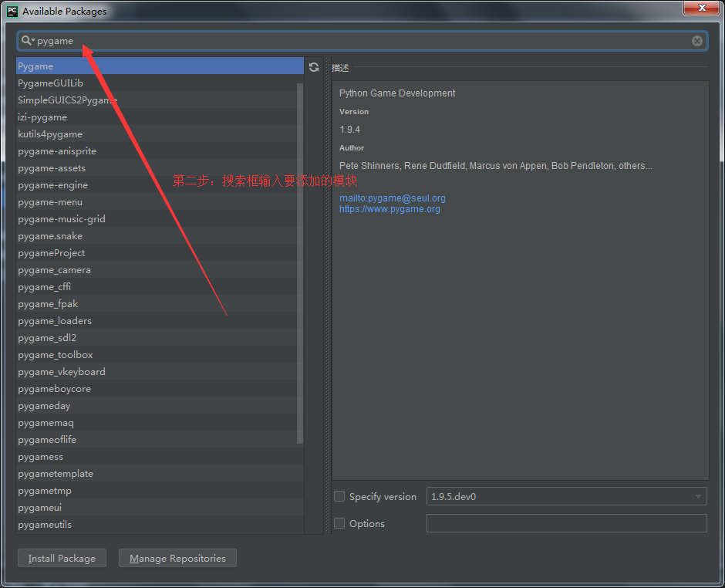Select pygameProject package
The image size is (725, 588).
point(160,253)
